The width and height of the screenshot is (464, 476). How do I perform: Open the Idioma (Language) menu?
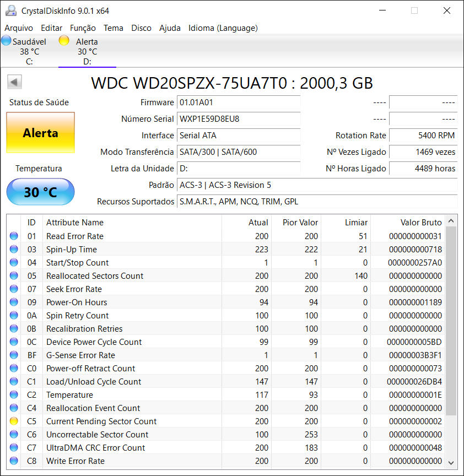point(223,28)
